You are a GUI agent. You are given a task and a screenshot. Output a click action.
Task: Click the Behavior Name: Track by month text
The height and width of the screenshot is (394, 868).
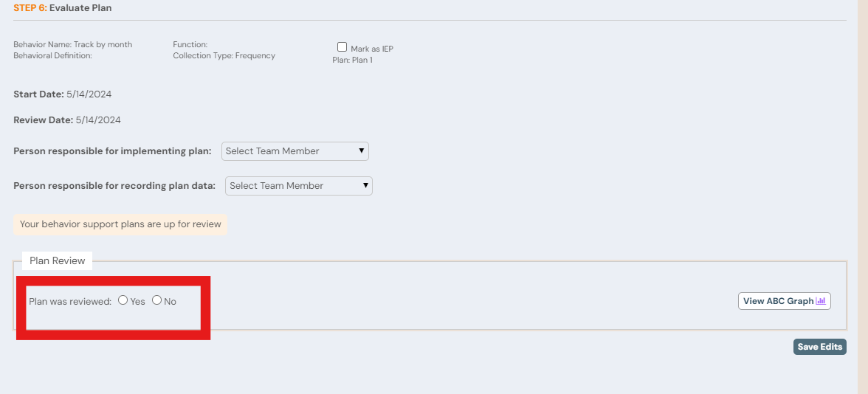[73, 44]
